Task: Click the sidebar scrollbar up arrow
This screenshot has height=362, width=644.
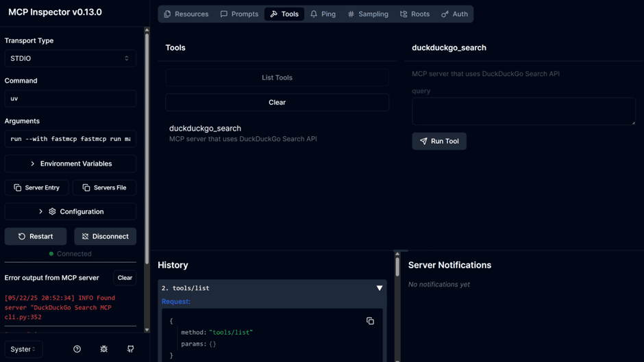Action: [147, 30]
